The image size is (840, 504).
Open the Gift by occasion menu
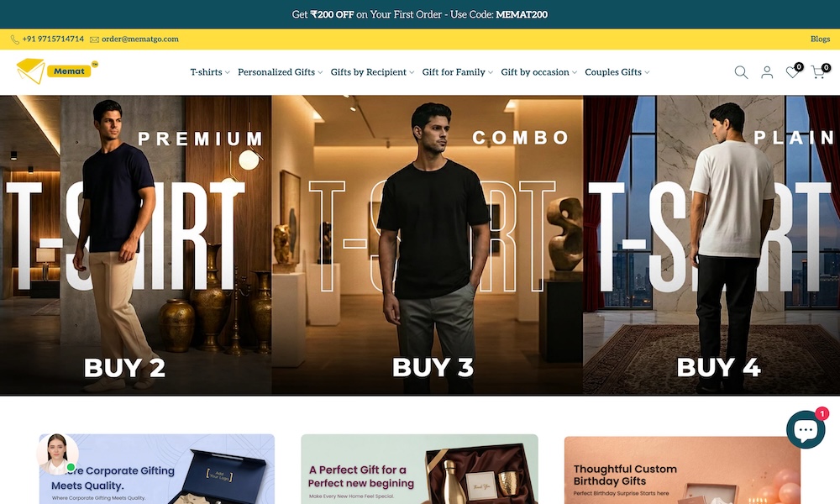539,72
